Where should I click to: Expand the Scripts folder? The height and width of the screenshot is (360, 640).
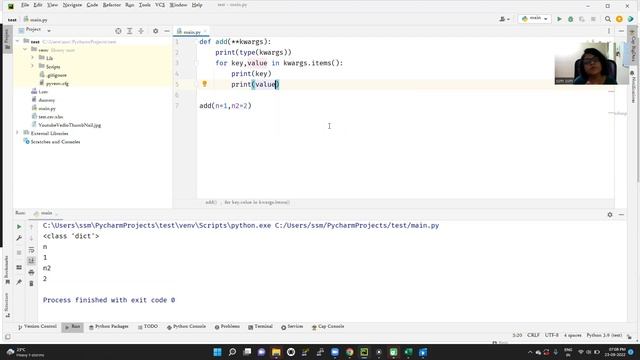(33, 66)
